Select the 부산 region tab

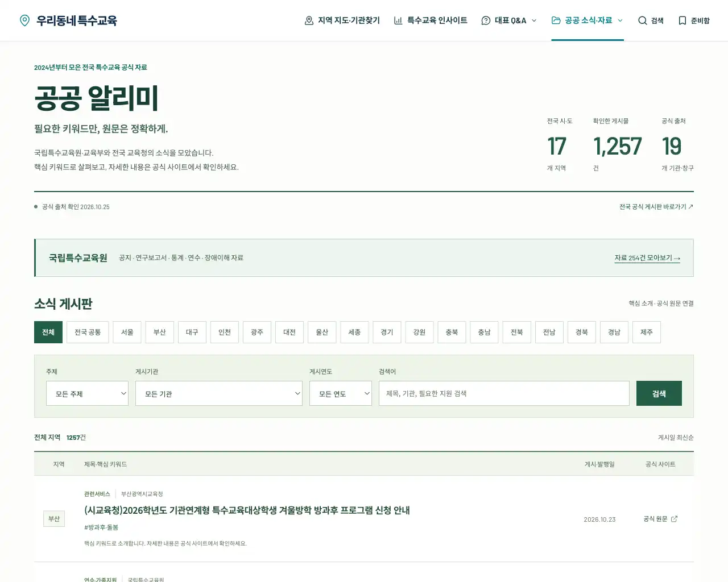tap(160, 332)
